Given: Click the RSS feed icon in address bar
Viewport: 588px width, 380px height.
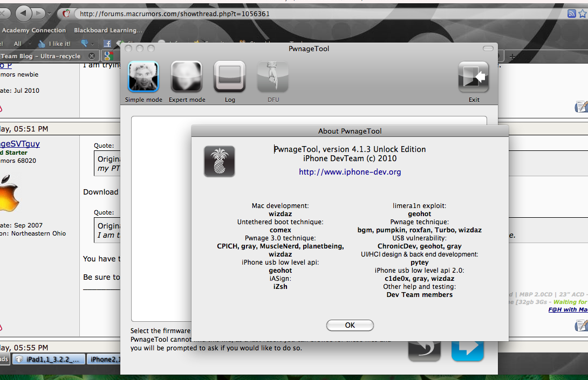Looking at the screenshot, I should click(571, 13).
